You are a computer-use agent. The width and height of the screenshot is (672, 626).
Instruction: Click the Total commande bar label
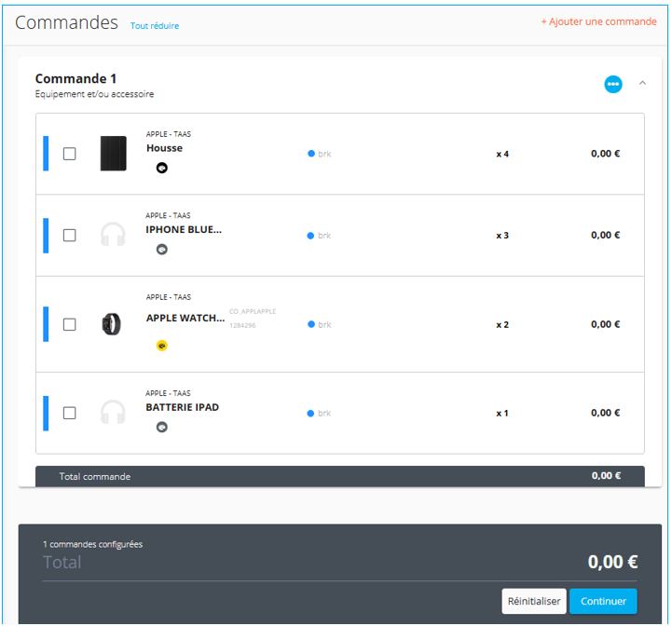coord(95,476)
